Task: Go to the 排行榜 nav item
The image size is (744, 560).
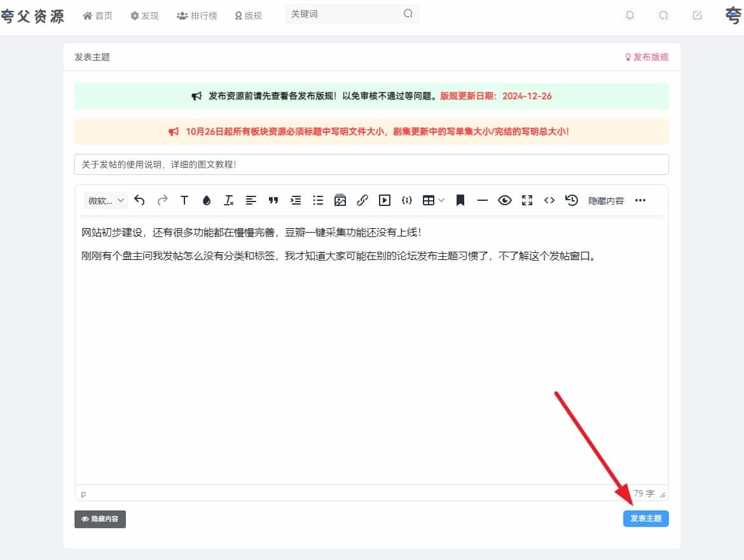Action: click(x=196, y=15)
